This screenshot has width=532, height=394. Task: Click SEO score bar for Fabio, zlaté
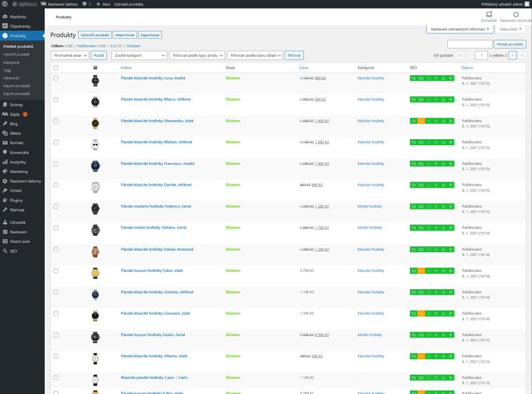point(432,271)
